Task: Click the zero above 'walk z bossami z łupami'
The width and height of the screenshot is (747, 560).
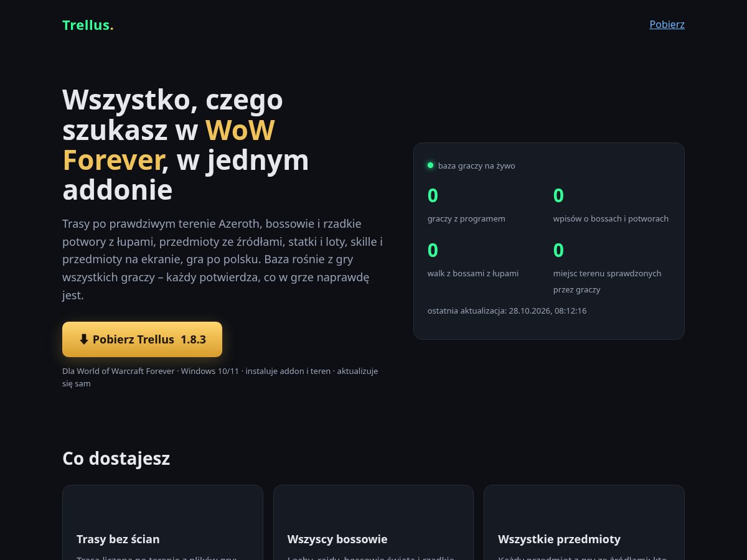Action: (433, 250)
